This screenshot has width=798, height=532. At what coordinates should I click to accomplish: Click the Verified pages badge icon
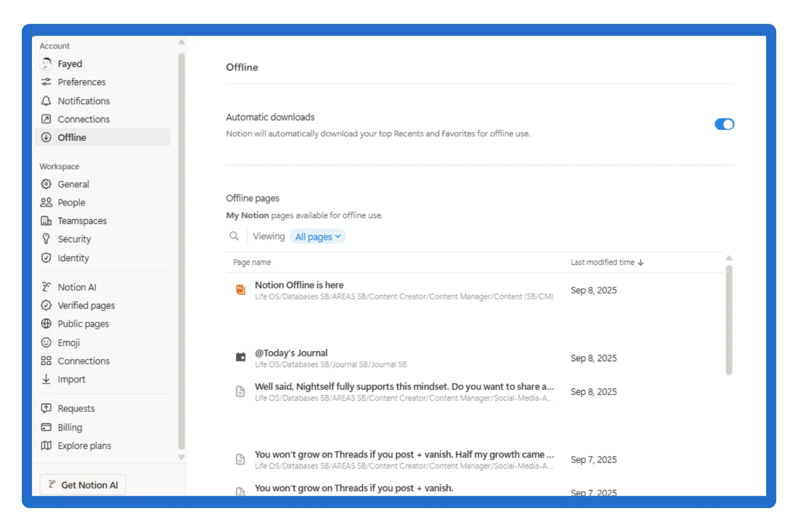(46, 305)
